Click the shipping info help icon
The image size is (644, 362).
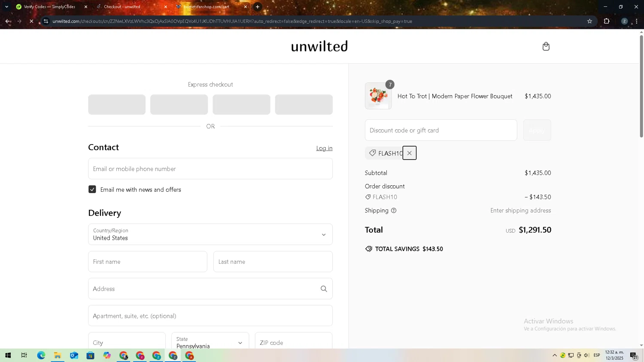394,211
